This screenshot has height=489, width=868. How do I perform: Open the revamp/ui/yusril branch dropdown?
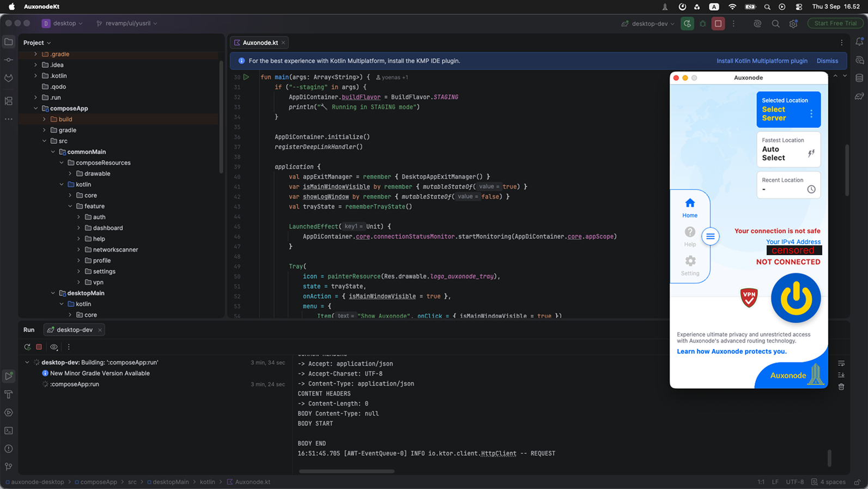127,23
